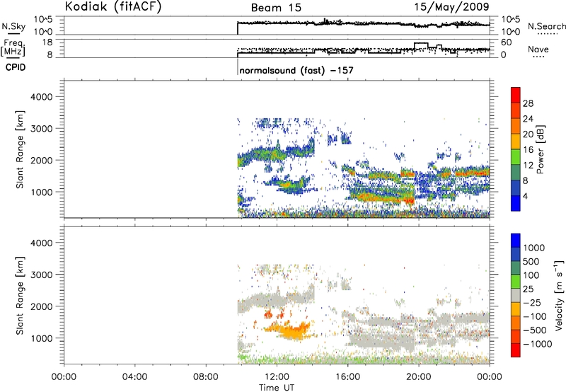Click the '08:00' time tick label

(206, 377)
